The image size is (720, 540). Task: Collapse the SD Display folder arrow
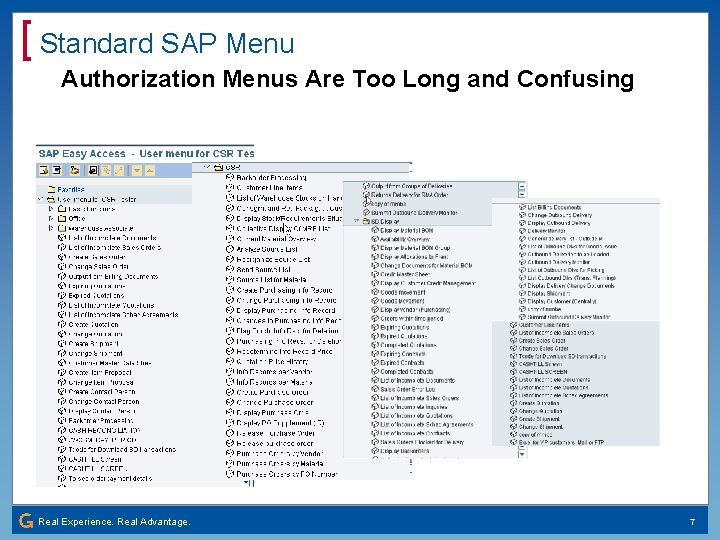[x=356, y=221]
